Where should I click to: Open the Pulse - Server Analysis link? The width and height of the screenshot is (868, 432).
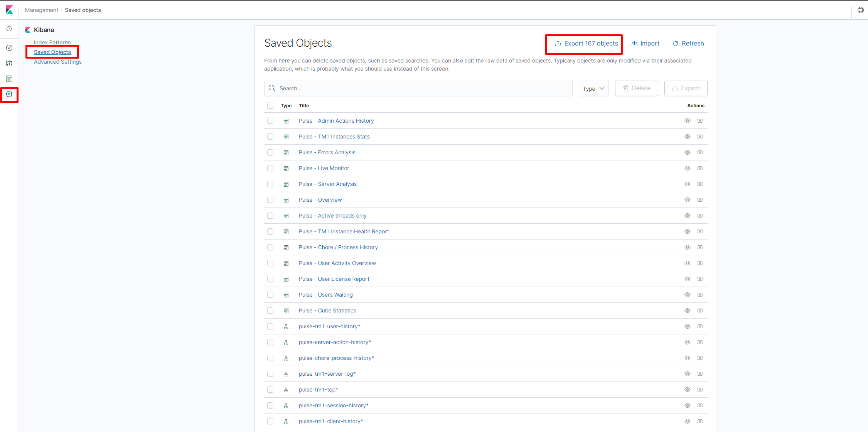tap(327, 184)
